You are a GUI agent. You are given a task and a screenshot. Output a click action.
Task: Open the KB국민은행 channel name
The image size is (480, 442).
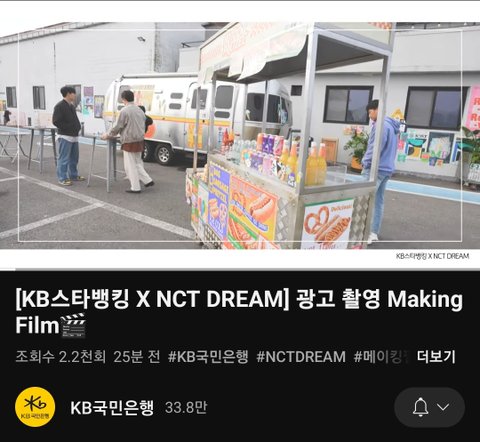coord(112,407)
